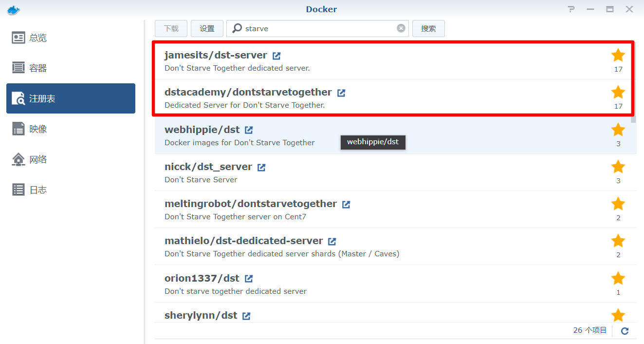Open external link for meltingrobot/dontstarvetogether

coord(346,204)
